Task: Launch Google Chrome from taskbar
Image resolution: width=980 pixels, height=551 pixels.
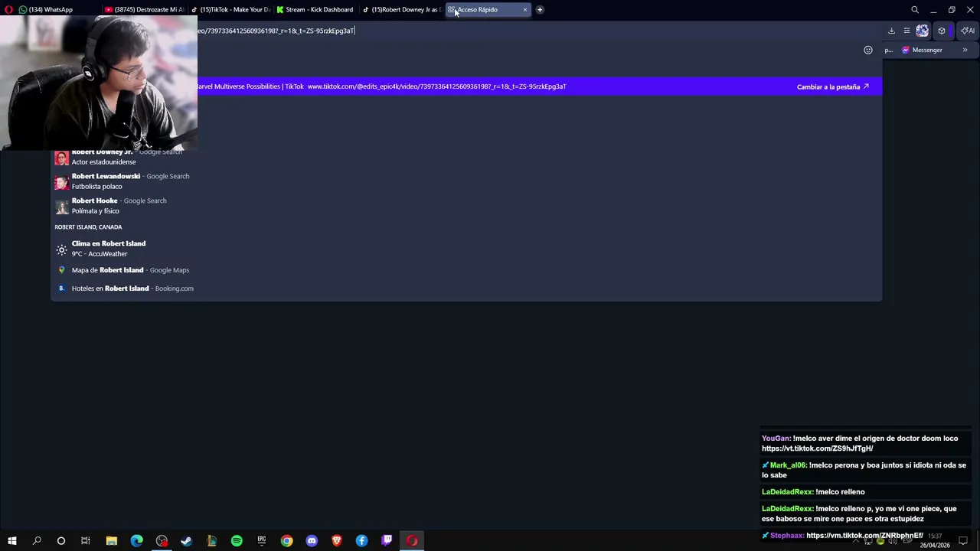Action: coord(286,541)
